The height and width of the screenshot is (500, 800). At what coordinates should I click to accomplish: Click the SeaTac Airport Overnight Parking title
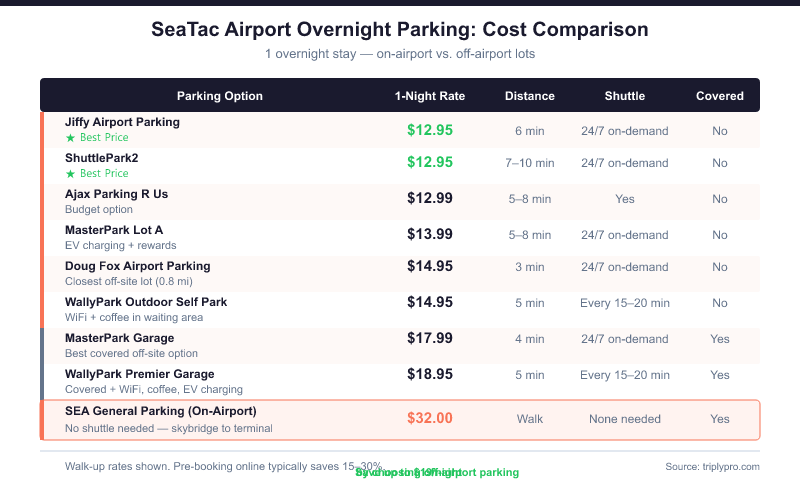coord(400,29)
